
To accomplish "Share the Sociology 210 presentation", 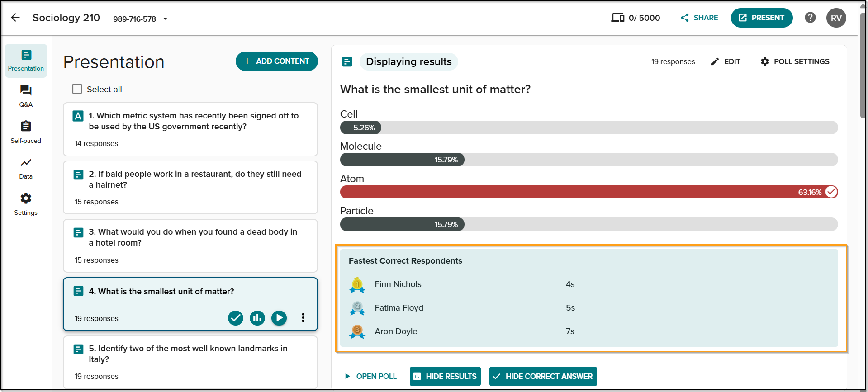I will click(699, 18).
